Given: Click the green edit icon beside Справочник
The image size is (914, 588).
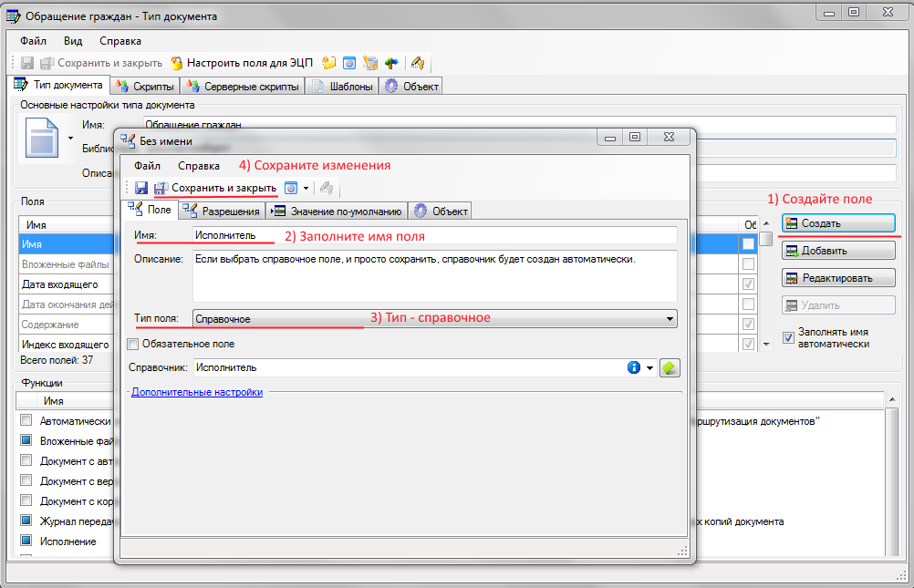Looking at the screenshot, I should coord(670,367).
